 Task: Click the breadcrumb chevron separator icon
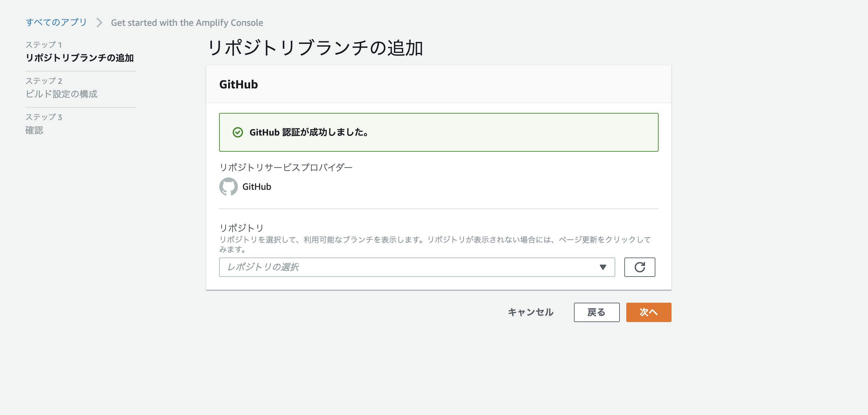99,23
